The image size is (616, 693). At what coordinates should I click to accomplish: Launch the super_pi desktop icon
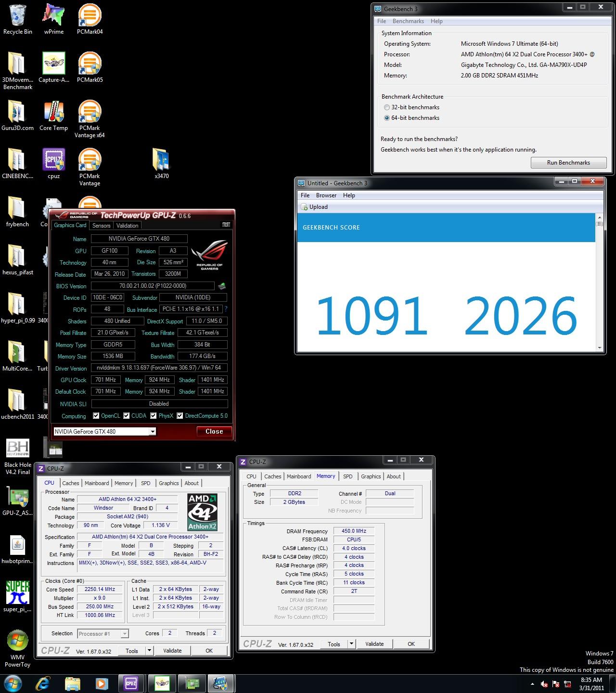[17, 597]
